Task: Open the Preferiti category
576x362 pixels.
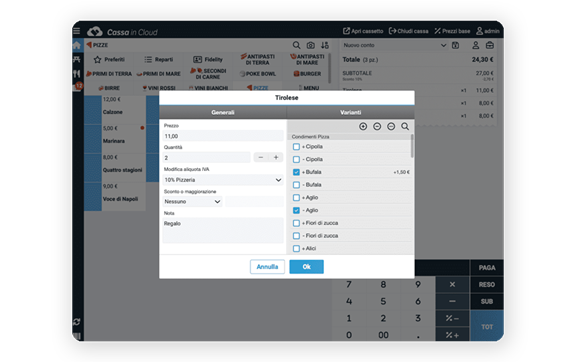Action: point(109,59)
